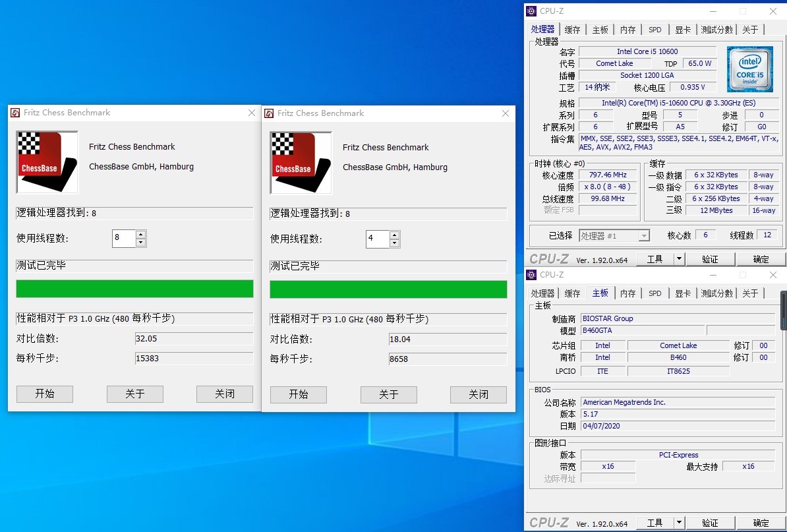Click 关闭 in the right Fritz window

coord(479,394)
